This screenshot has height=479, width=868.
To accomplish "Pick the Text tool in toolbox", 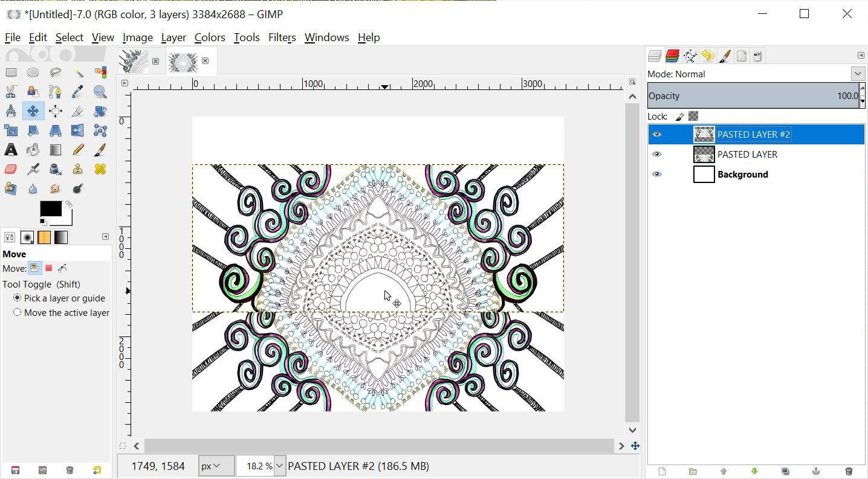I will (x=11, y=150).
